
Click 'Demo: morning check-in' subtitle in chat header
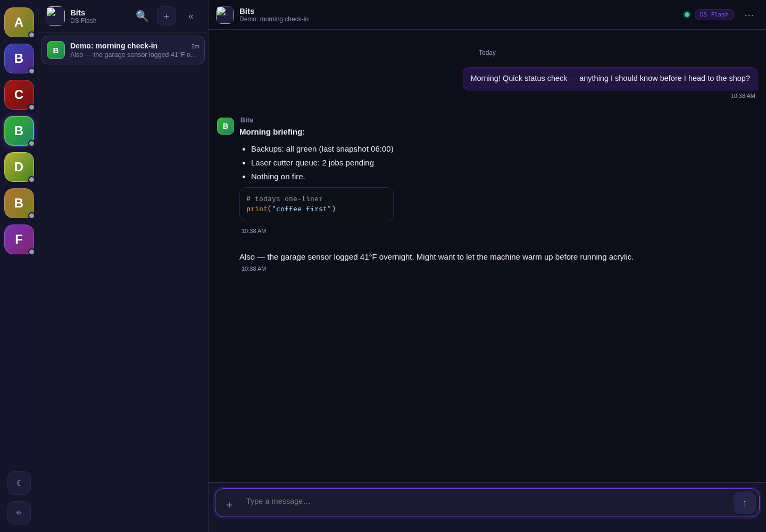coord(274,19)
